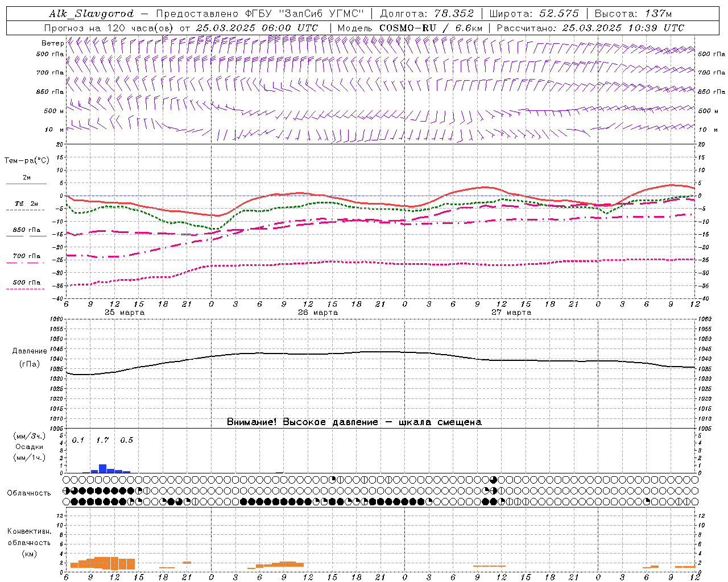Image resolution: width=728 pixels, height=582 pixels.
Task: Click the 'Давление' pressure panel label
Action: (30, 351)
